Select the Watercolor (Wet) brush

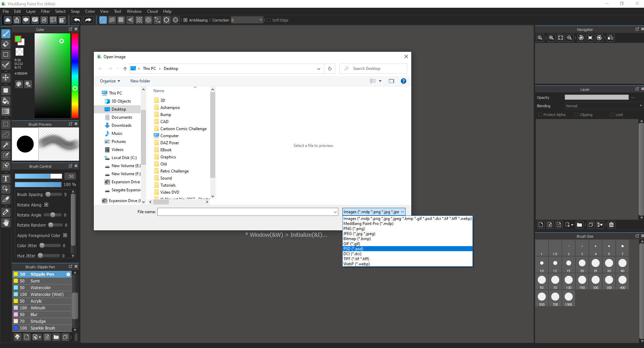tap(42, 295)
